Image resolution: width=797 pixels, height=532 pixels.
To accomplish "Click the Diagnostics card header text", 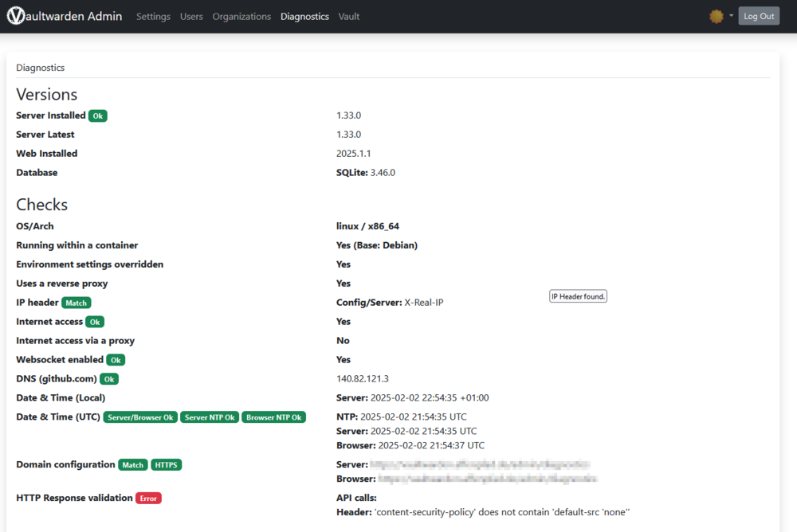I will coord(40,68).
